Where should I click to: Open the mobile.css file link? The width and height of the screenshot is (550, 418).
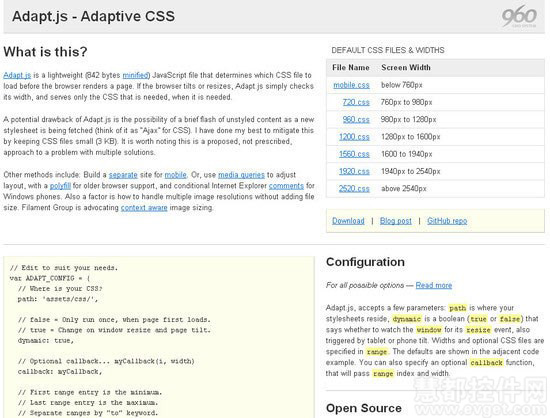point(351,85)
